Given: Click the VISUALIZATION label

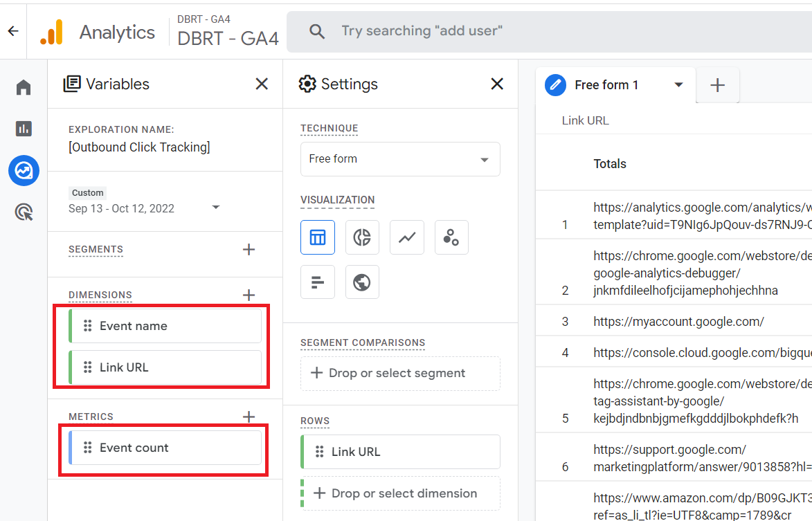Looking at the screenshot, I should (338, 200).
